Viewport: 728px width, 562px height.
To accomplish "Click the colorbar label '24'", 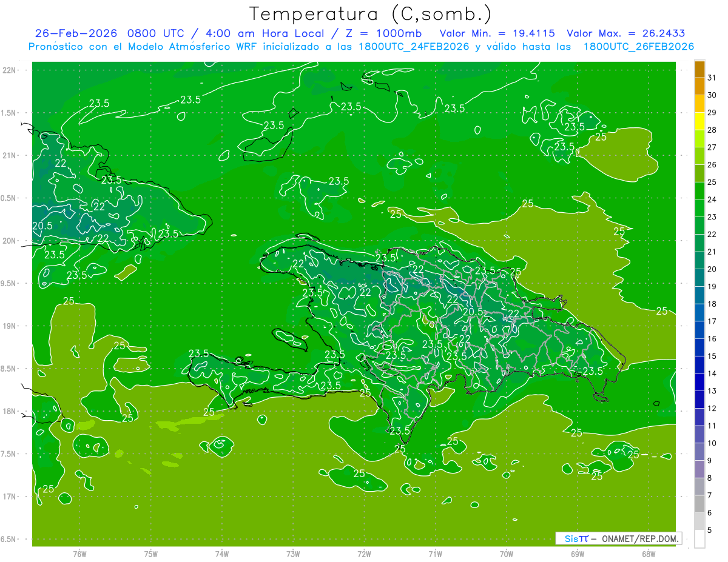I will (712, 199).
